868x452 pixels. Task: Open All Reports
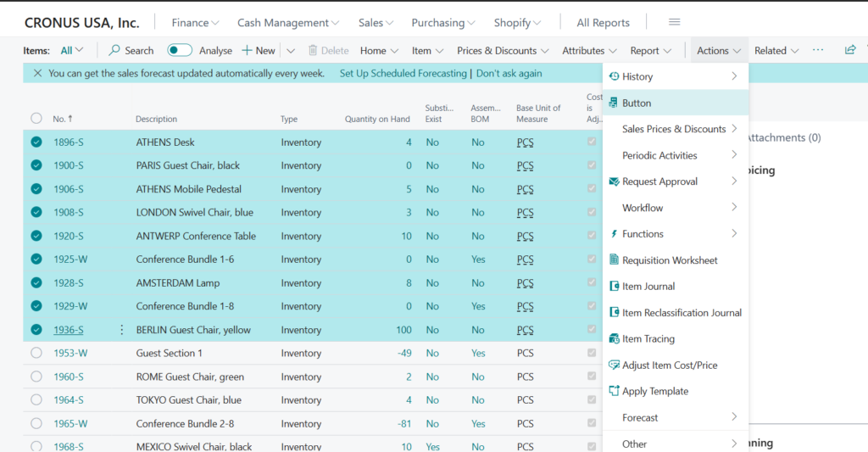(603, 23)
